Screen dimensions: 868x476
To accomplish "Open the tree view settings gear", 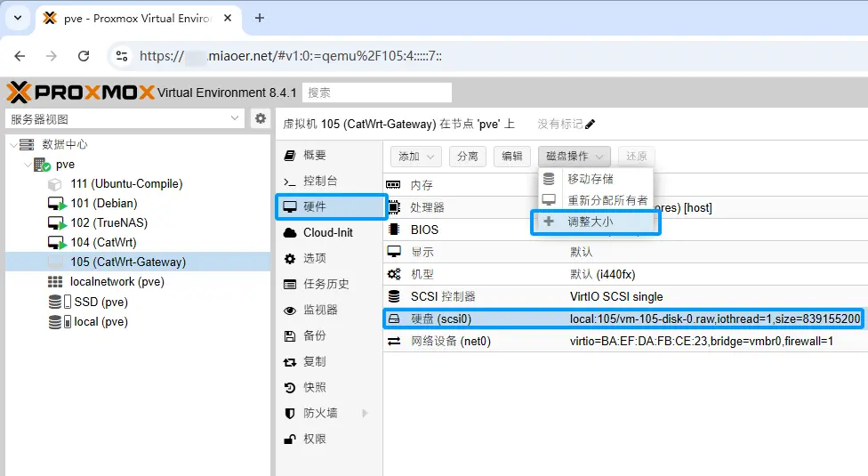I will 261,118.
